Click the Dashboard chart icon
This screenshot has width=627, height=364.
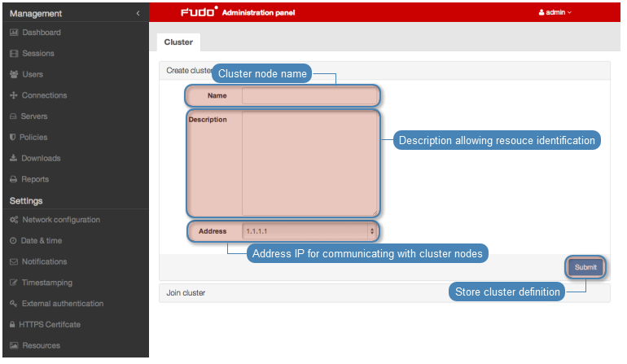point(14,33)
